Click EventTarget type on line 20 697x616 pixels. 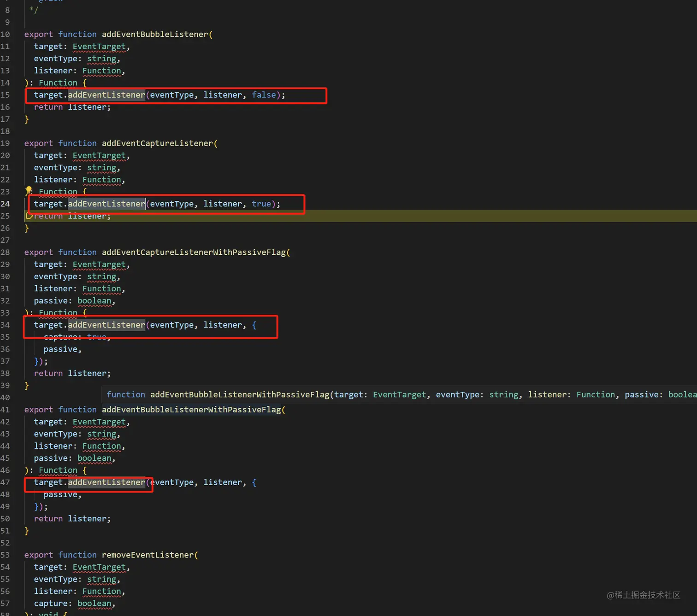point(99,155)
